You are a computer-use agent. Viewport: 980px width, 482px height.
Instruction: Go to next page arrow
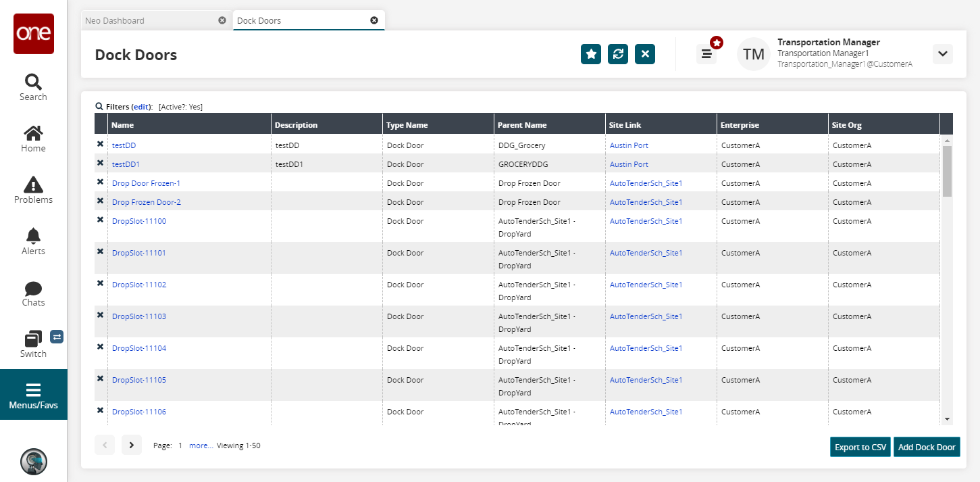coord(132,445)
